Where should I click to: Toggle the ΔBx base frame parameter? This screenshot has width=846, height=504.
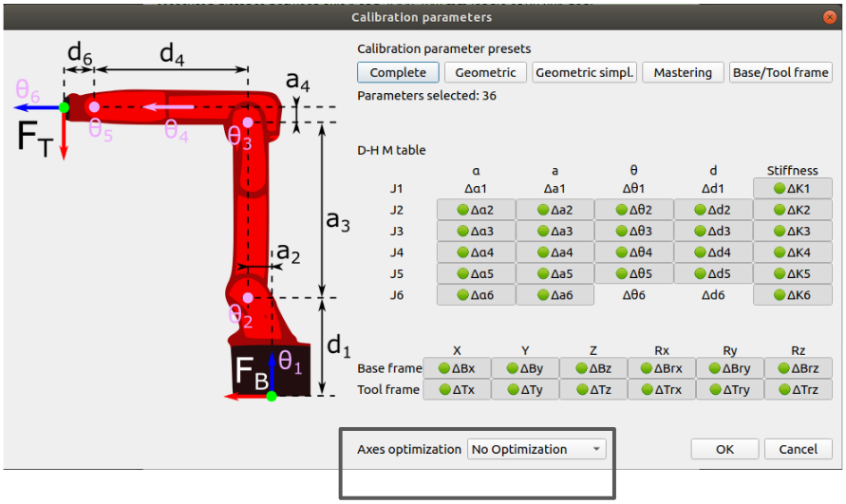point(456,368)
